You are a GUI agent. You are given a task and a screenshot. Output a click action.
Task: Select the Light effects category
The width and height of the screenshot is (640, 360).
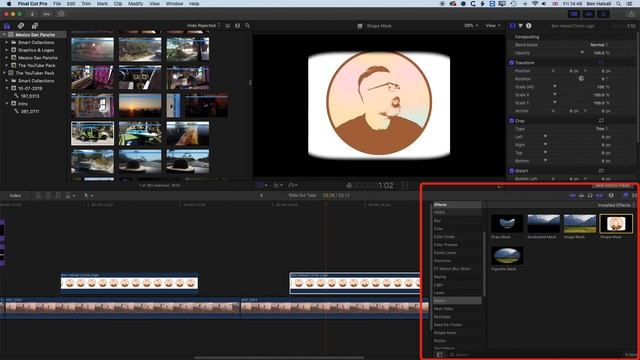(x=457, y=285)
